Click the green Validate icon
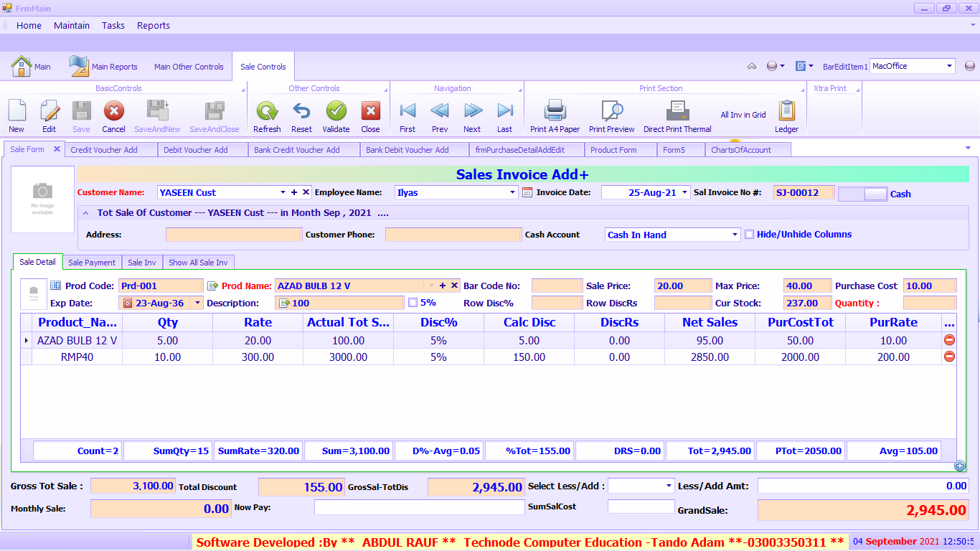This screenshot has width=980, height=551. coord(336,110)
